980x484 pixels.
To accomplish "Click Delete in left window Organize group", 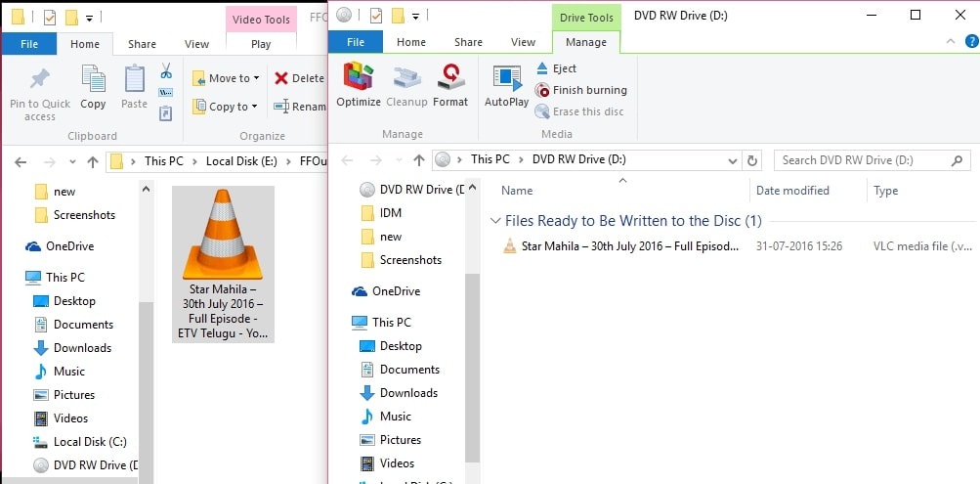I will click(x=299, y=78).
